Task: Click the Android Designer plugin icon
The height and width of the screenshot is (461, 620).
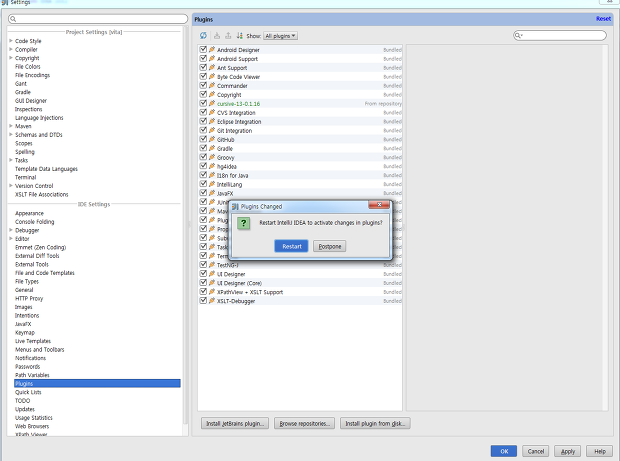Action: (x=212, y=49)
